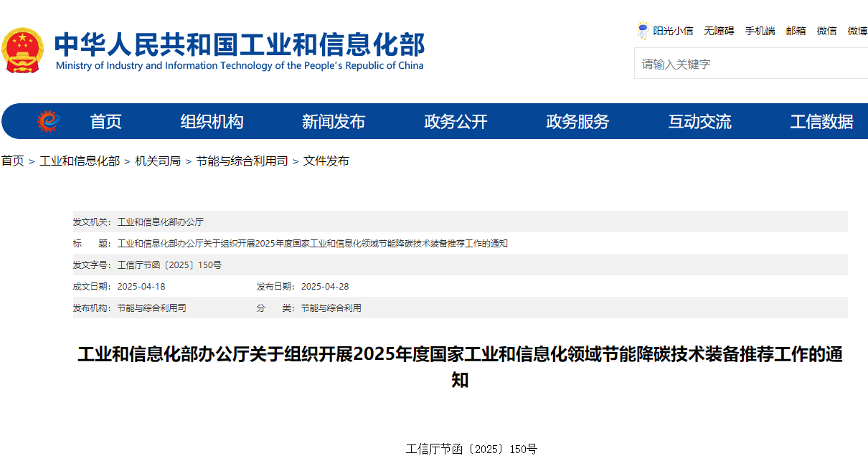868x476 pixels.
Task: Navigate to 互动交流
Action: click(x=700, y=122)
